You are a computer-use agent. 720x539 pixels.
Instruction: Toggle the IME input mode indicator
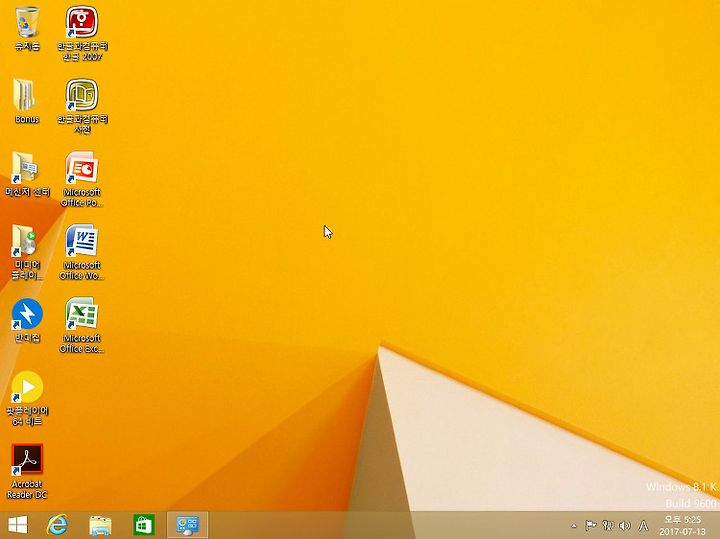[643, 525]
